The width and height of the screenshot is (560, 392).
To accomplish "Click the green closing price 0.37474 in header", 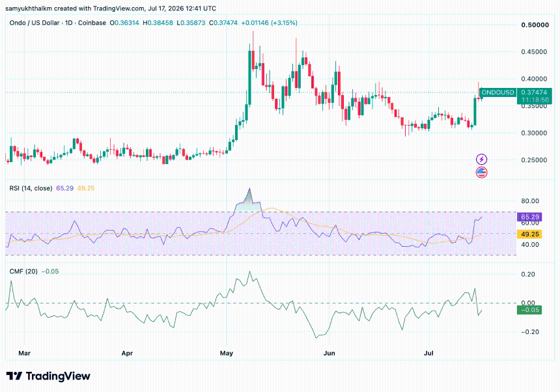I will coord(223,23).
